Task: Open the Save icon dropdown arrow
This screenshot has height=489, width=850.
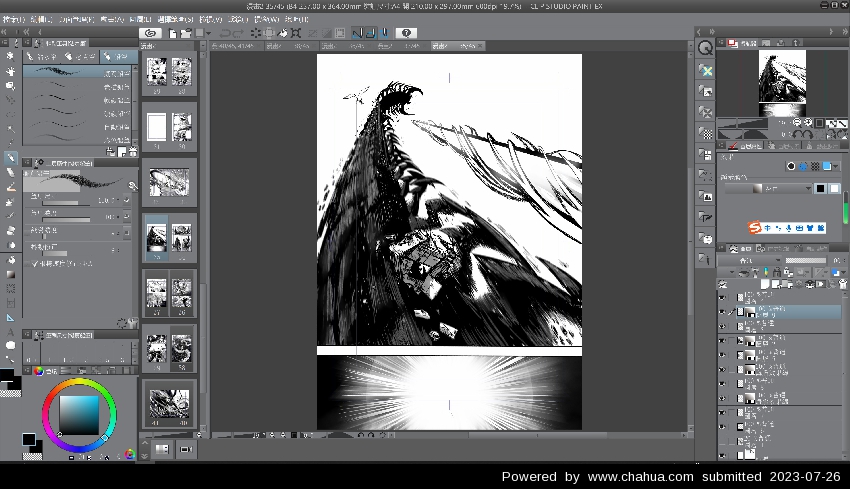Action: pyautogui.click(x=208, y=34)
